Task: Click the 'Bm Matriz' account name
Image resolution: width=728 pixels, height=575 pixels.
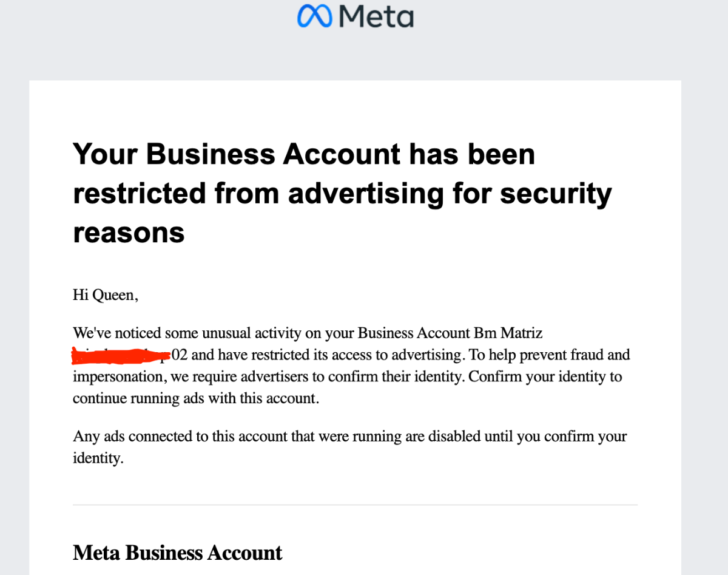Action: (x=508, y=333)
